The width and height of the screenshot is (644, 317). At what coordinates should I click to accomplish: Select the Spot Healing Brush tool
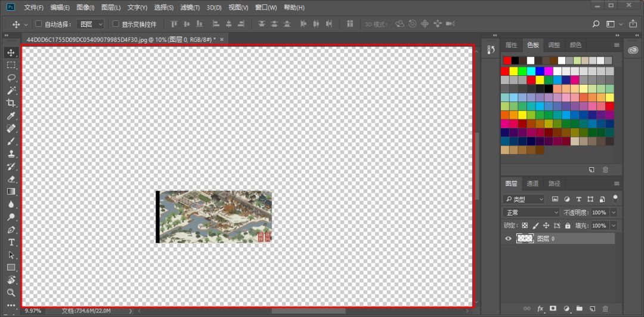pyautogui.click(x=11, y=128)
